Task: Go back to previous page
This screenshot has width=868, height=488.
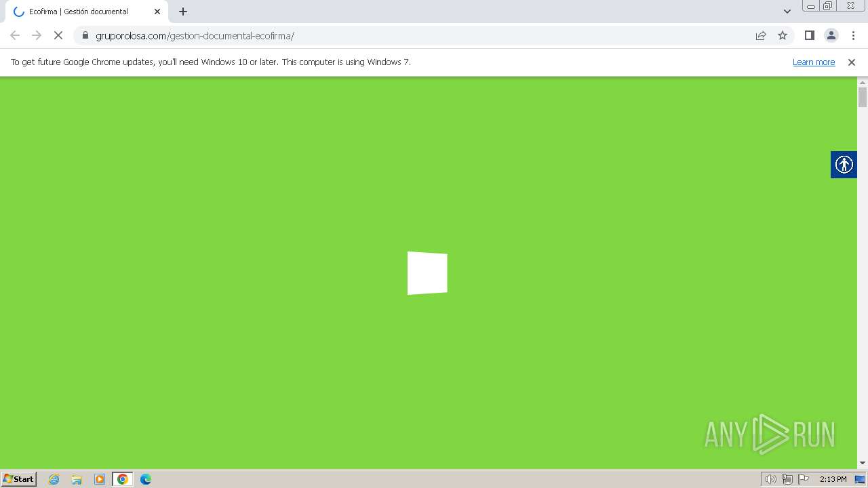Action: tap(15, 35)
